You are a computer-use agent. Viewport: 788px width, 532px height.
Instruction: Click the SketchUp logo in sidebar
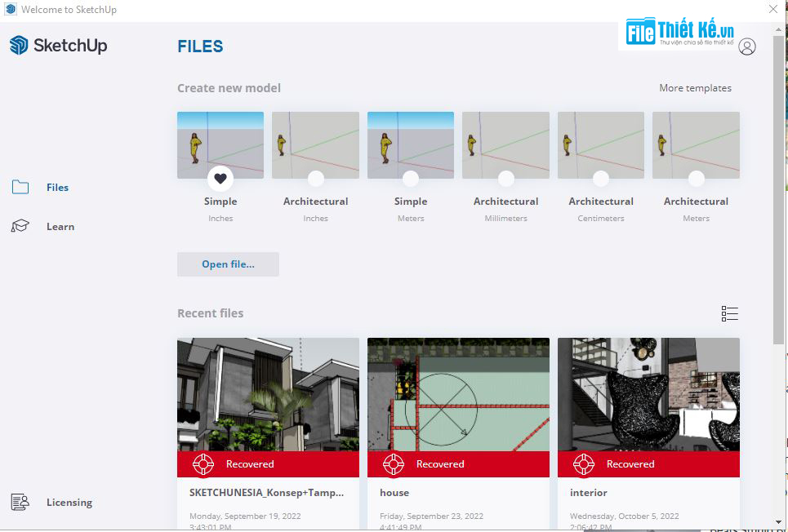pos(58,45)
